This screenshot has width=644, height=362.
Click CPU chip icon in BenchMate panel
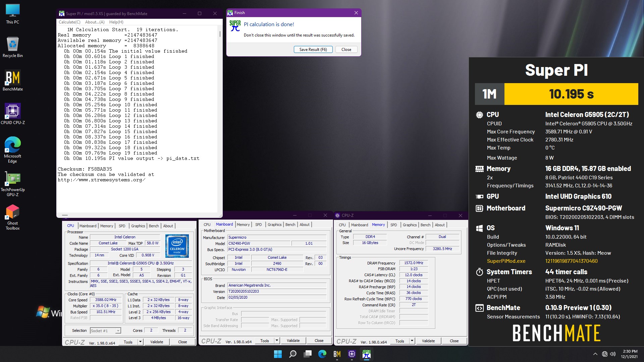coord(479,115)
